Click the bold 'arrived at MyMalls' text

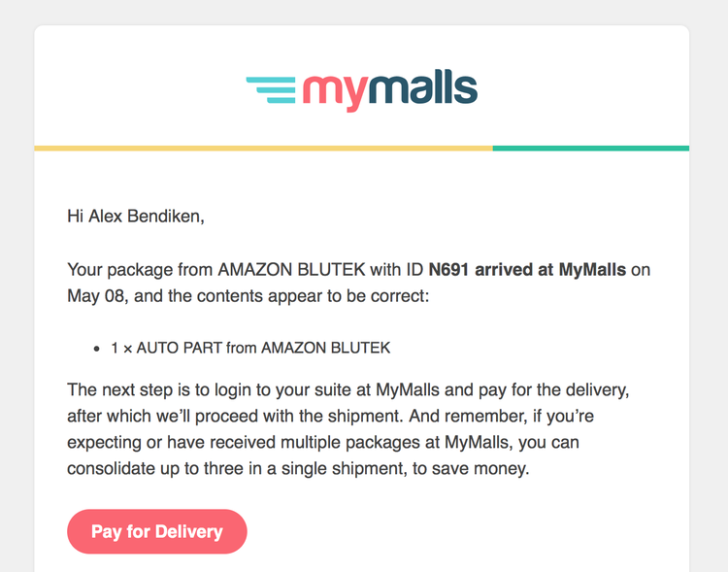pyautogui.click(x=550, y=270)
